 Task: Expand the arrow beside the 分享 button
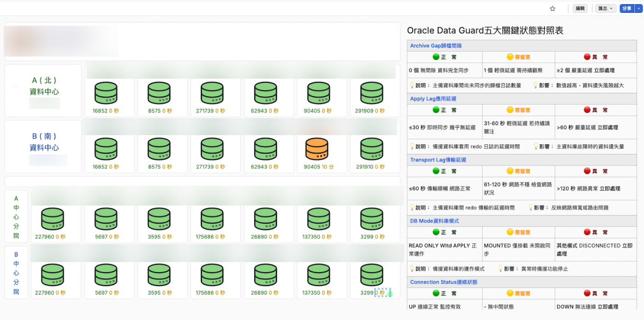click(638, 8)
